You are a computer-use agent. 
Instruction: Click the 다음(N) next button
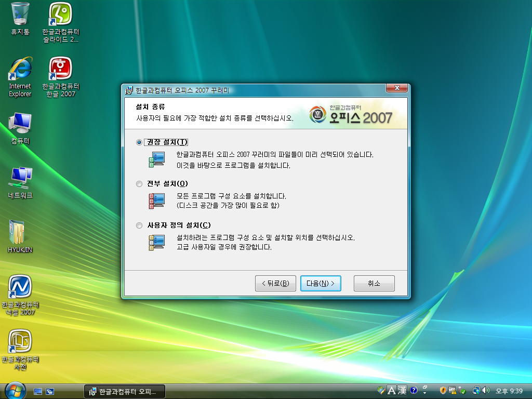point(321,283)
